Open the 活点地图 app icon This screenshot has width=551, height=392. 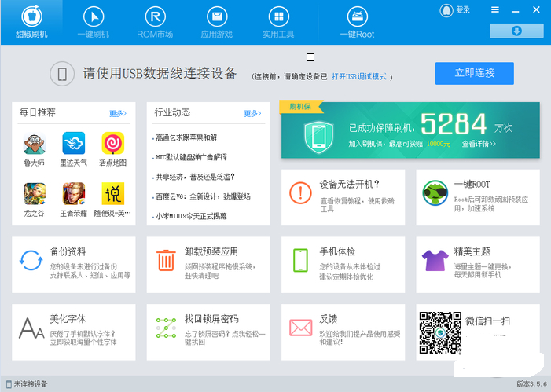(113, 143)
